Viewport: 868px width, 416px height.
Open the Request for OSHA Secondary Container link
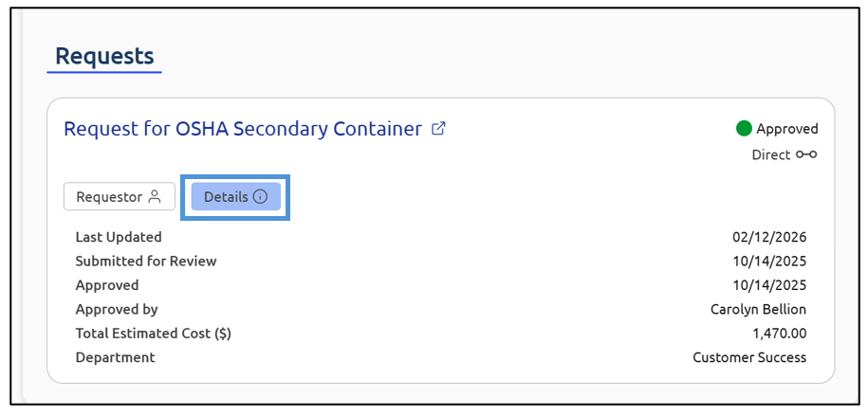click(243, 129)
